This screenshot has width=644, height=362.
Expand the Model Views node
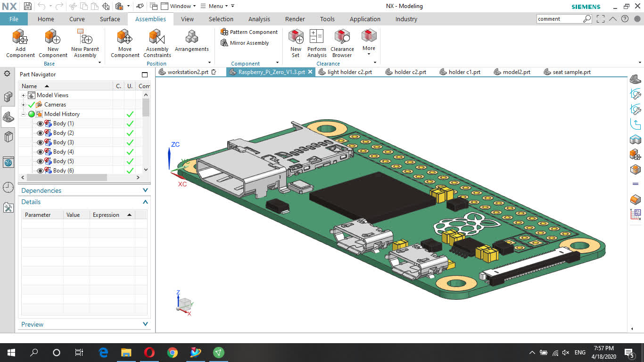(23, 95)
